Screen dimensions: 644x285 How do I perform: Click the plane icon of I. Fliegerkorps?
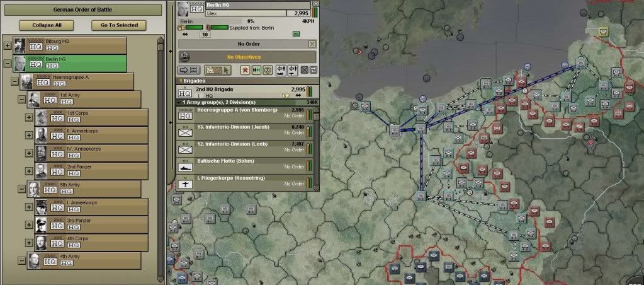(185, 184)
